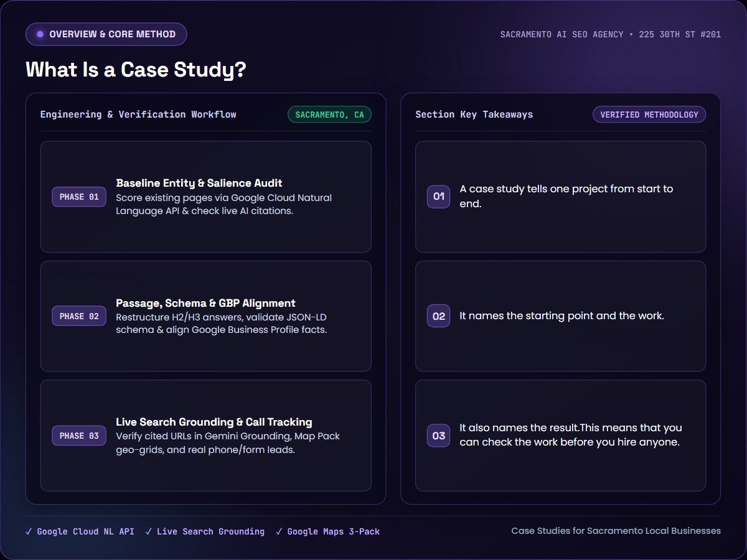The image size is (747, 560).
Task: Click the Overview & Core Method pill badge
Action: tap(106, 34)
